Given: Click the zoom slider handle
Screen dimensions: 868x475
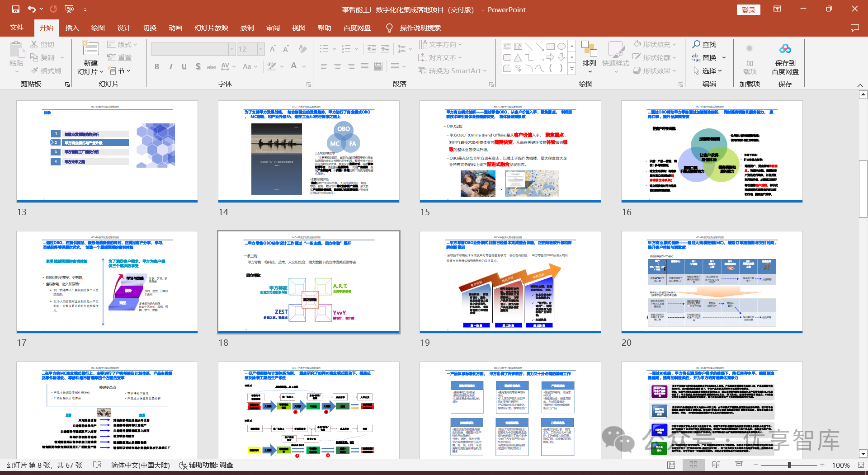Looking at the screenshot, I should [789, 465].
